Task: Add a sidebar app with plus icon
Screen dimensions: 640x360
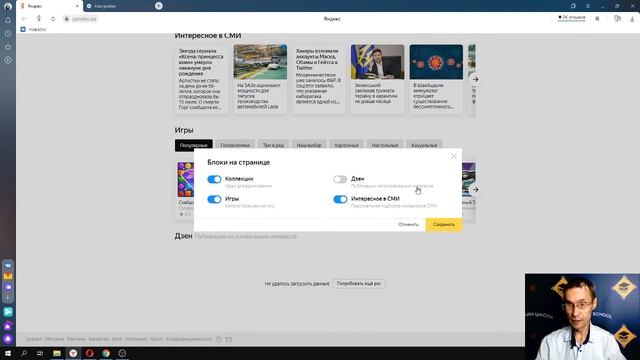Action: [8, 298]
